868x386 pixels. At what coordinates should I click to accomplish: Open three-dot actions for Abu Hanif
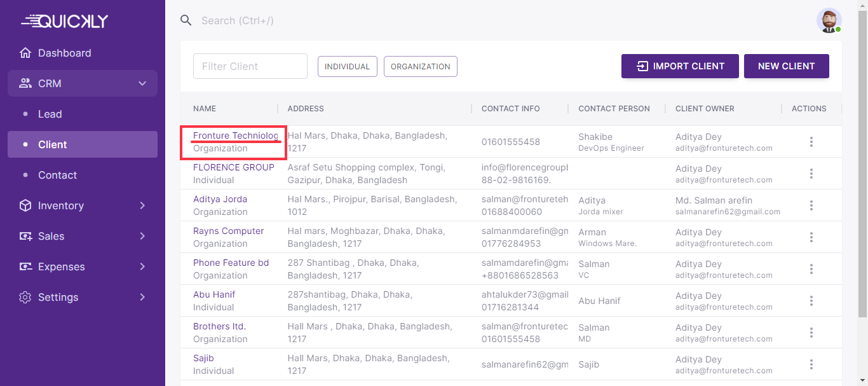[811, 301]
